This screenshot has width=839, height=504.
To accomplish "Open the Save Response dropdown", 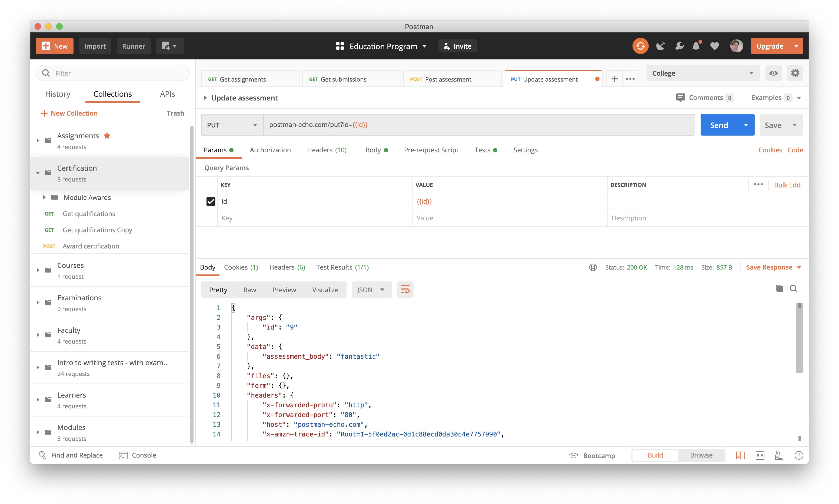I will [774, 267].
